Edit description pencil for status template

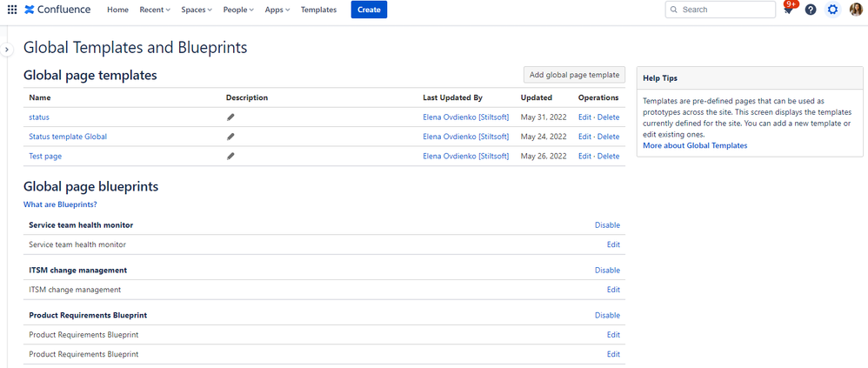230,117
